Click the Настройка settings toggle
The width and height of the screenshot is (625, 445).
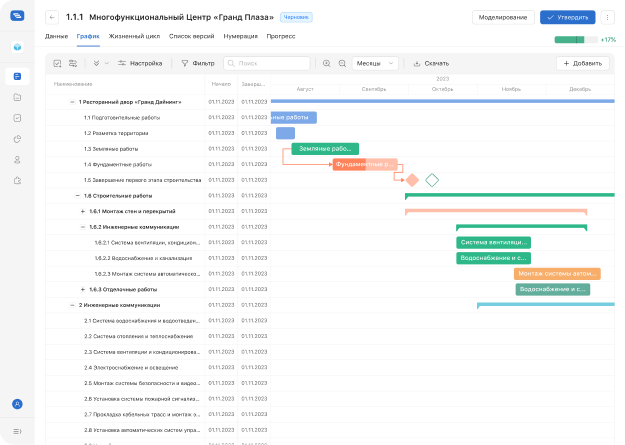[x=139, y=63]
